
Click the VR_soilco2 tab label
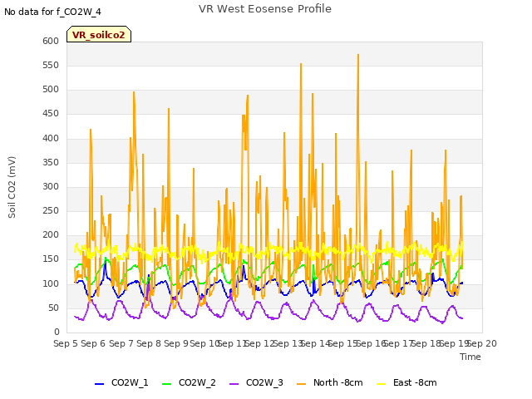coord(99,35)
